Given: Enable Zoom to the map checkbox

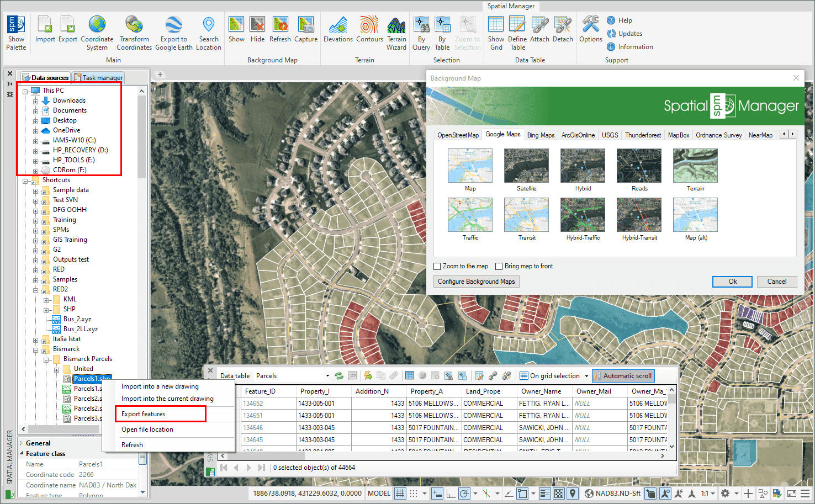Looking at the screenshot, I should click(437, 266).
